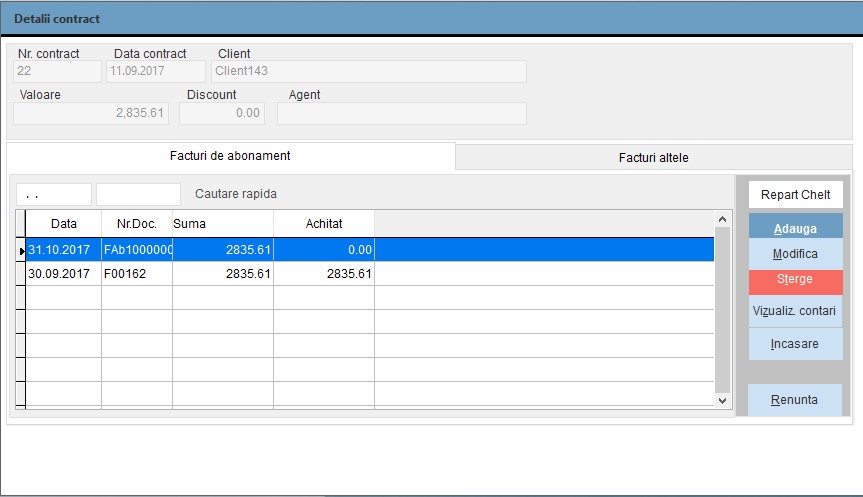Cancel with the Renunta button
The height and width of the screenshot is (497, 863).
click(795, 400)
